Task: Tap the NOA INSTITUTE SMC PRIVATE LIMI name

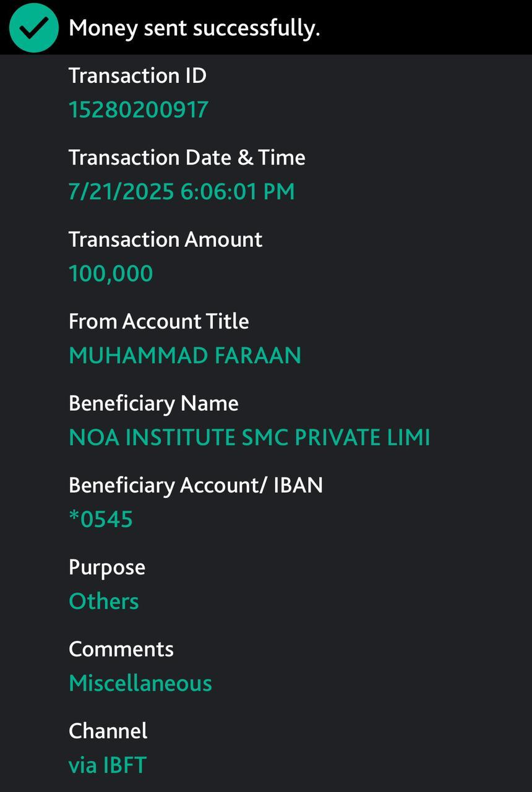Action: coord(249,437)
